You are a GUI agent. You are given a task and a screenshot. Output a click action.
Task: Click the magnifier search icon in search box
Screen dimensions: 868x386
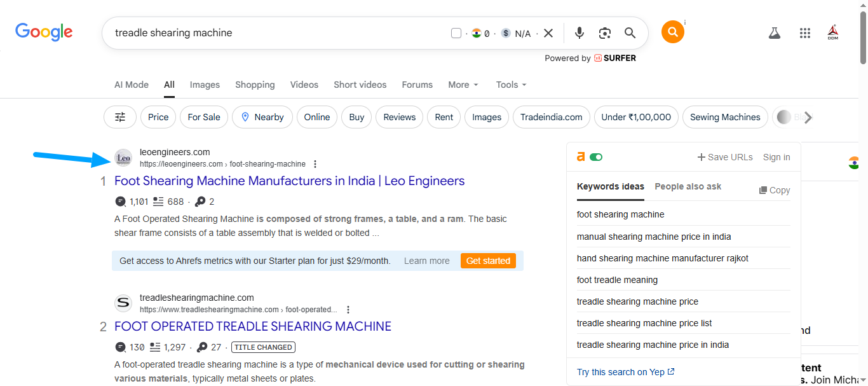pos(630,33)
